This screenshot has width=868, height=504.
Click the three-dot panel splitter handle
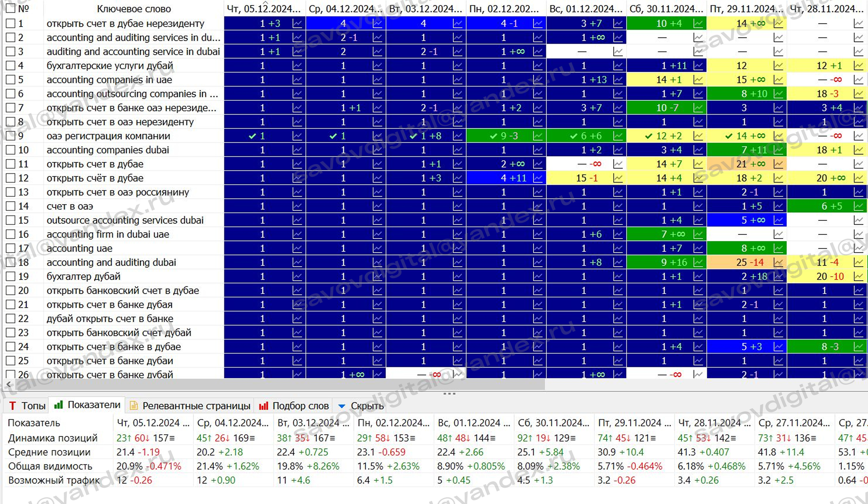[449, 393]
